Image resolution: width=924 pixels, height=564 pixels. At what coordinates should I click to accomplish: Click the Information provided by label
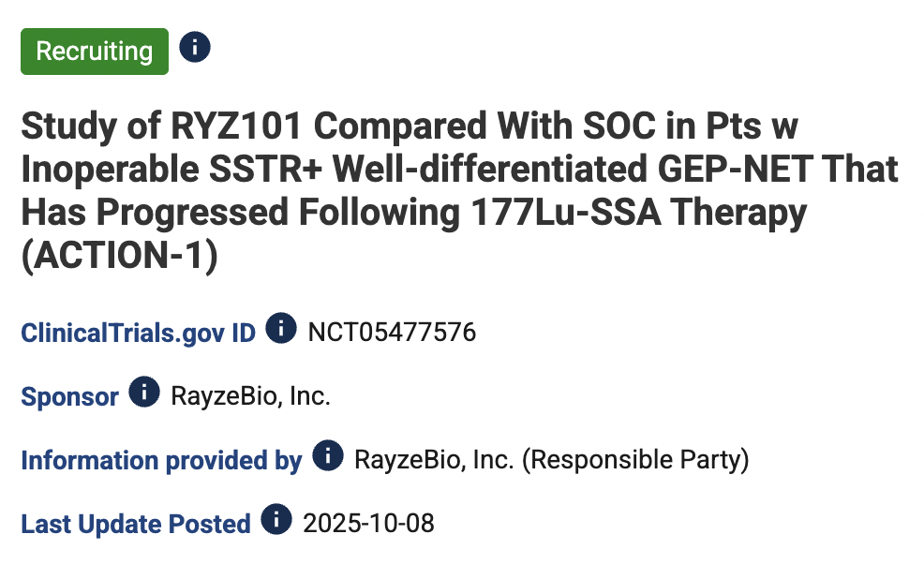click(x=161, y=460)
